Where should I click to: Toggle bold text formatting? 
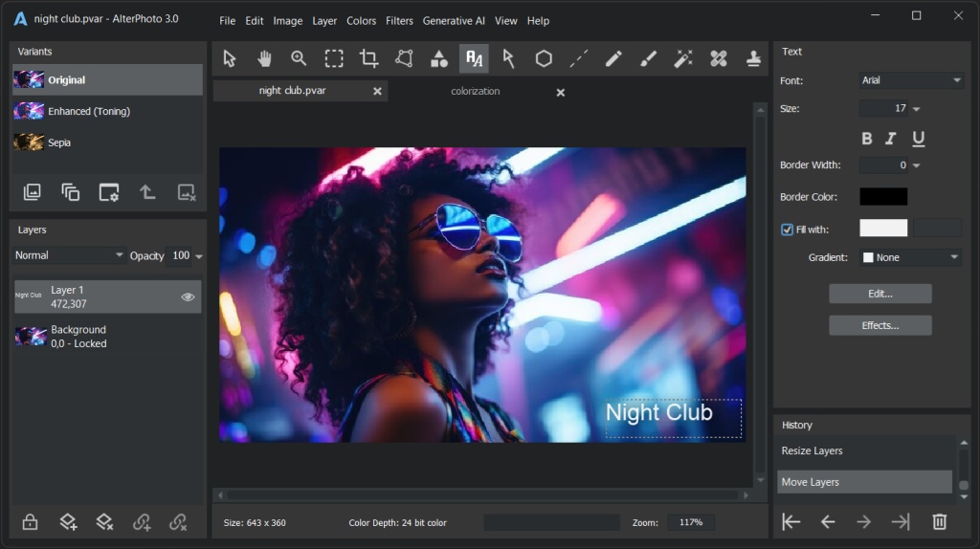[867, 139]
